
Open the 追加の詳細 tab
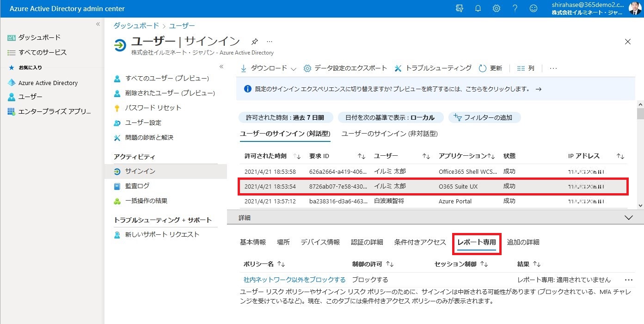(x=523, y=242)
